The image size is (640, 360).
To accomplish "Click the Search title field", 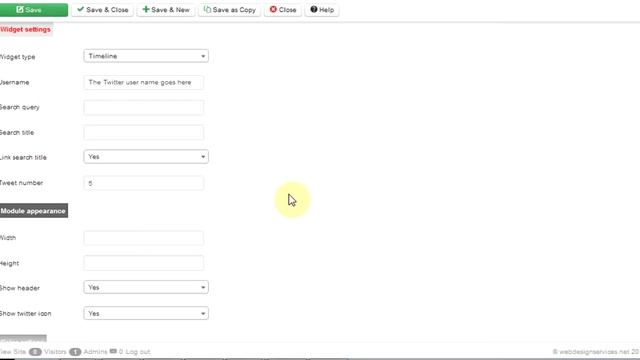I will 144,133.
